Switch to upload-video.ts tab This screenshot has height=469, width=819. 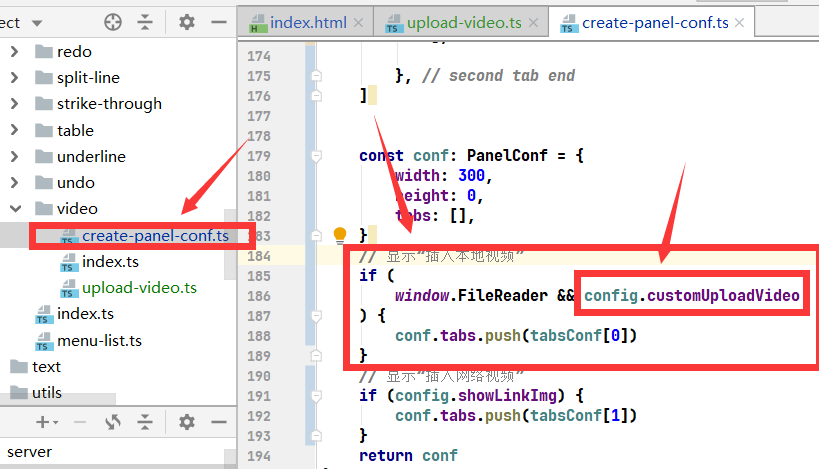coord(464,22)
